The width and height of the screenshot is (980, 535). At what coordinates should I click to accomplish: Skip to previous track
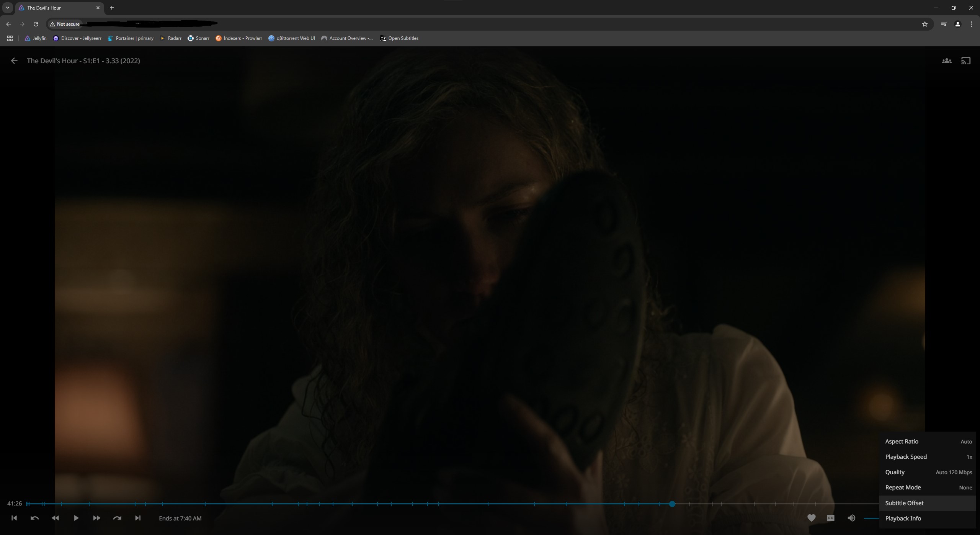[14, 518]
